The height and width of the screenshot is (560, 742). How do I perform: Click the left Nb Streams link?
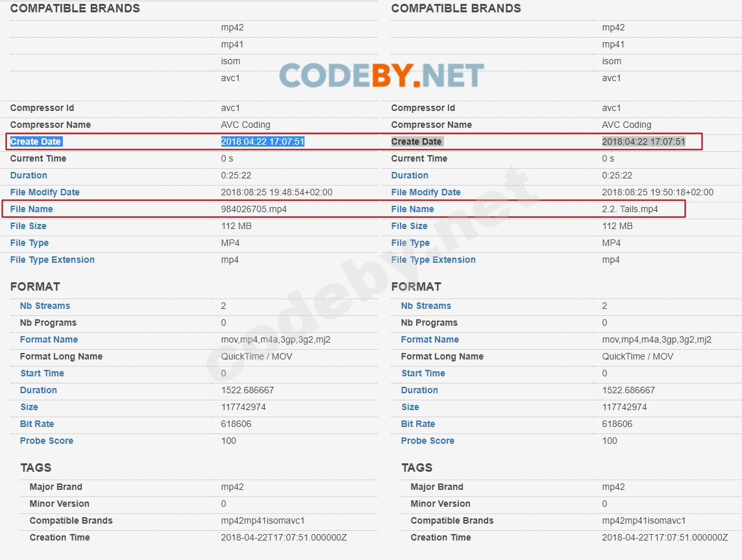(x=45, y=306)
